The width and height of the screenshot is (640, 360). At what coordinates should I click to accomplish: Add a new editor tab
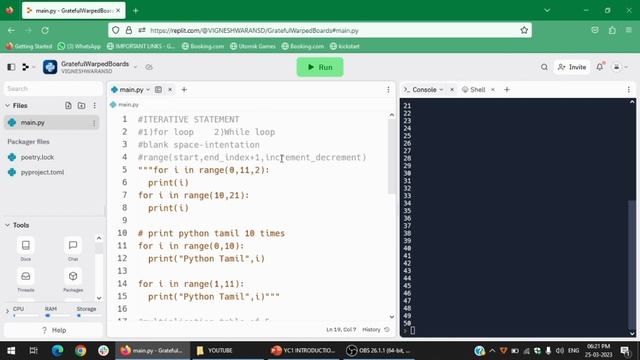[184, 89]
